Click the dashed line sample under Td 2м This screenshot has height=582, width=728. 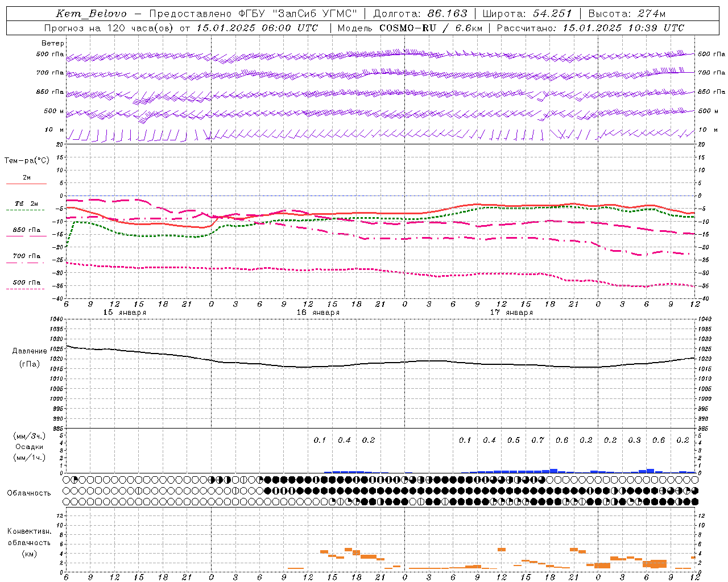point(25,210)
